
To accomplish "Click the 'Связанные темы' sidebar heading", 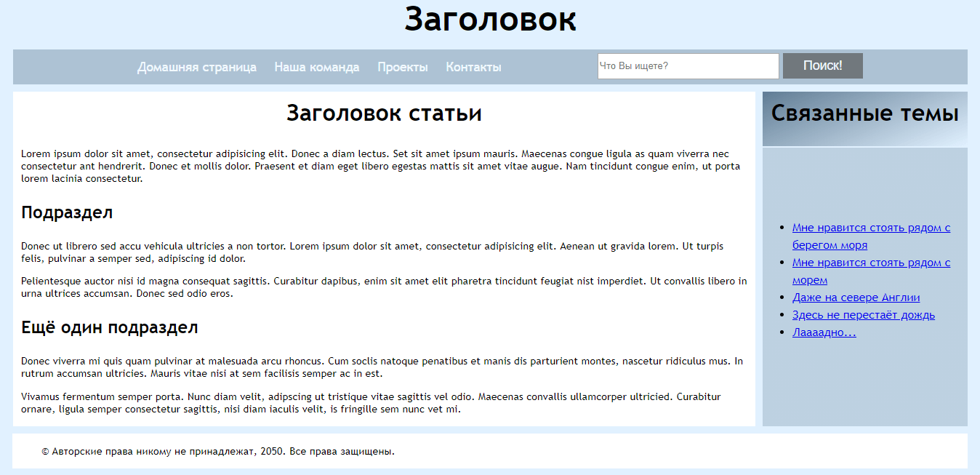I will pos(864,113).
